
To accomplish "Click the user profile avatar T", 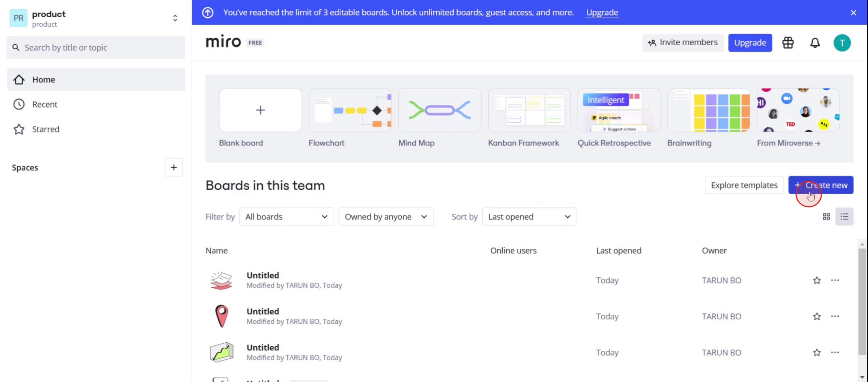I will pyautogui.click(x=842, y=43).
